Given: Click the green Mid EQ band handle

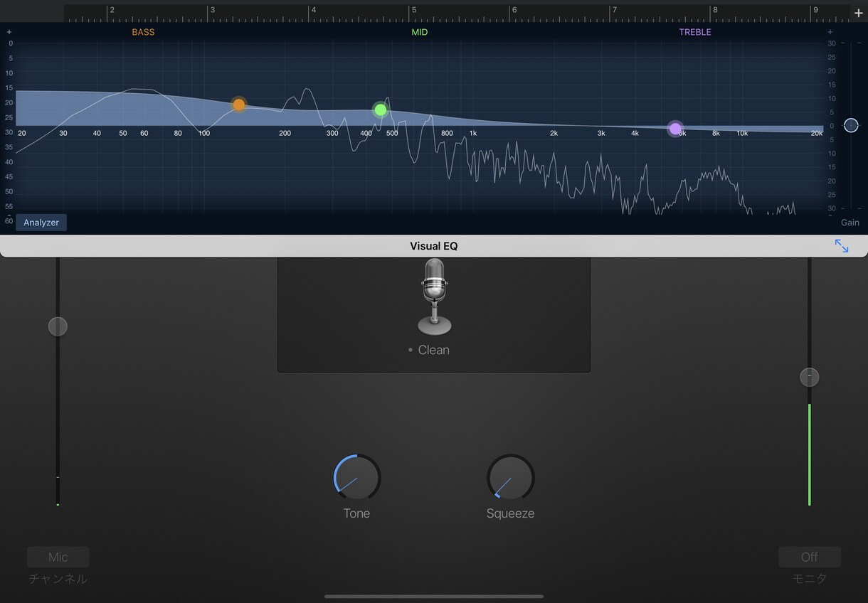Looking at the screenshot, I should 381,110.
